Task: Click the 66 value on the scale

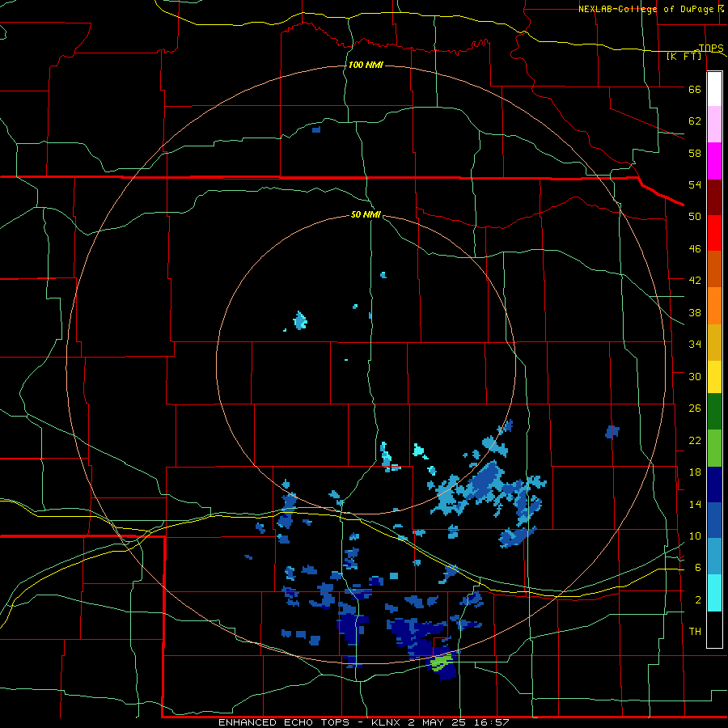Action: (x=695, y=89)
